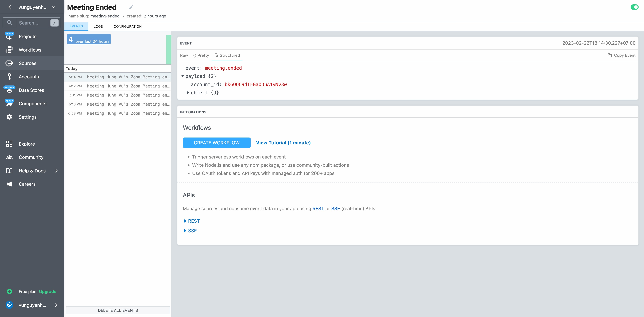Disable the source with the green toggle
Image resolution: width=644 pixels, height=317 pixels.
(x=635, y=7)
